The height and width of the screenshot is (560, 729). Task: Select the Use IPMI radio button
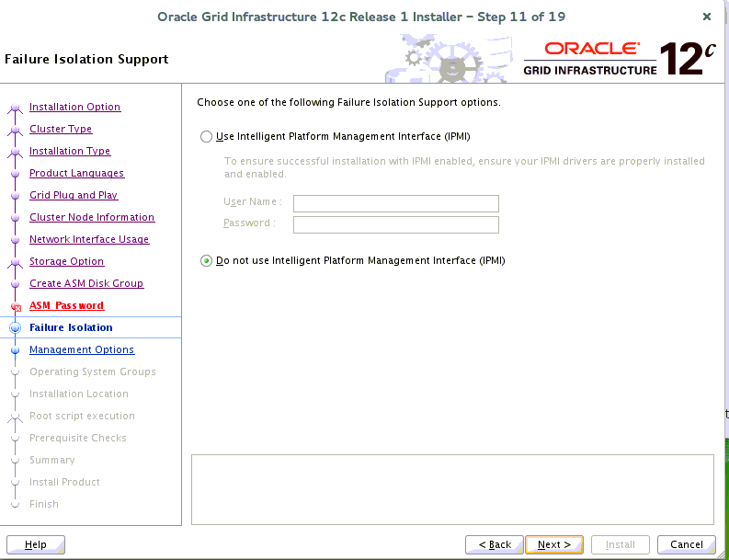tap(206, 137)
